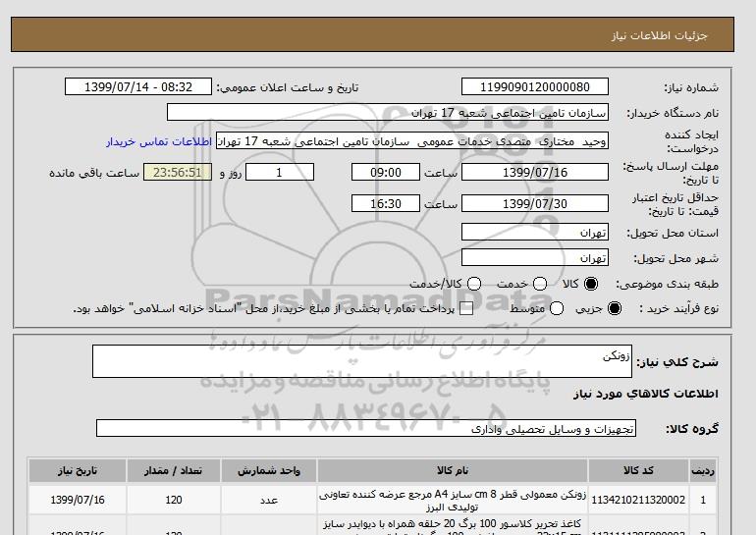Click the واحد شمارش column header
The image size is (756, 535).
coord(269,471)
